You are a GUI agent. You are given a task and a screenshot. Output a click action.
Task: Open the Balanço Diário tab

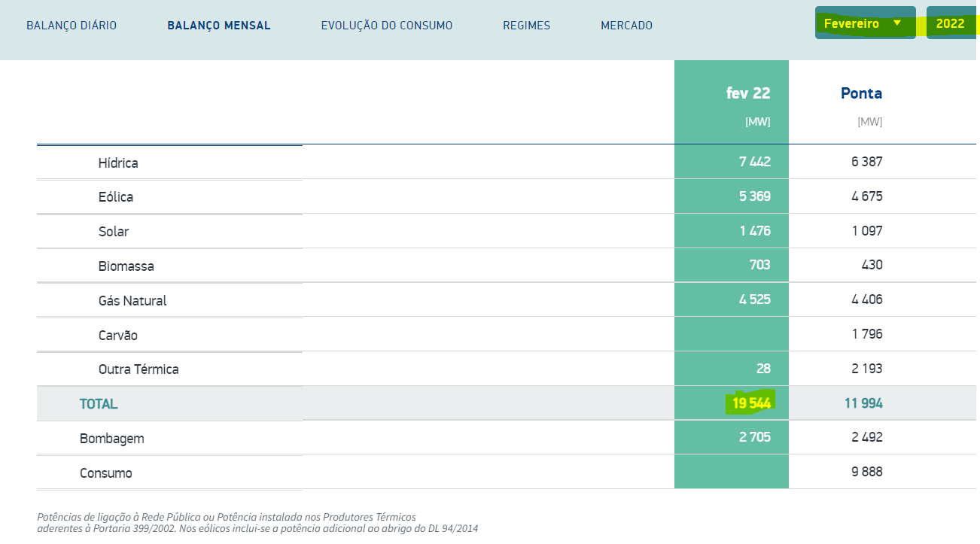[x=72, y=26]
